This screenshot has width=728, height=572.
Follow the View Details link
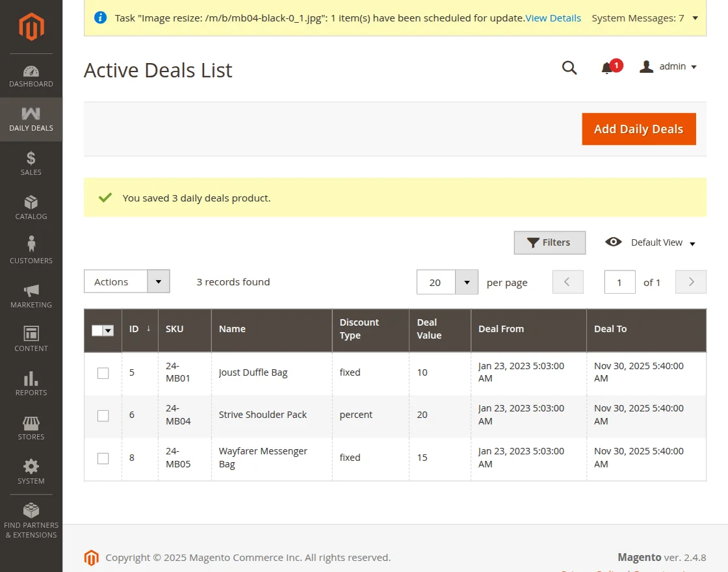tap(553, 18)
